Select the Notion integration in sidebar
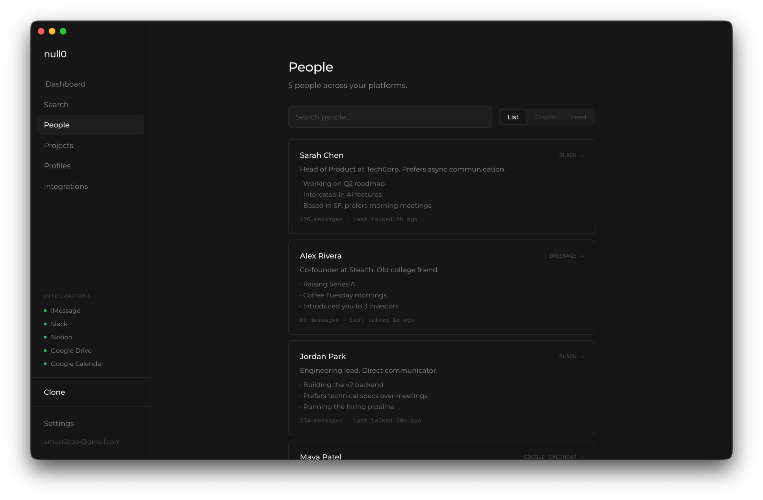The height and width of the screenshot is (500, 763). (x=61, y=337)
